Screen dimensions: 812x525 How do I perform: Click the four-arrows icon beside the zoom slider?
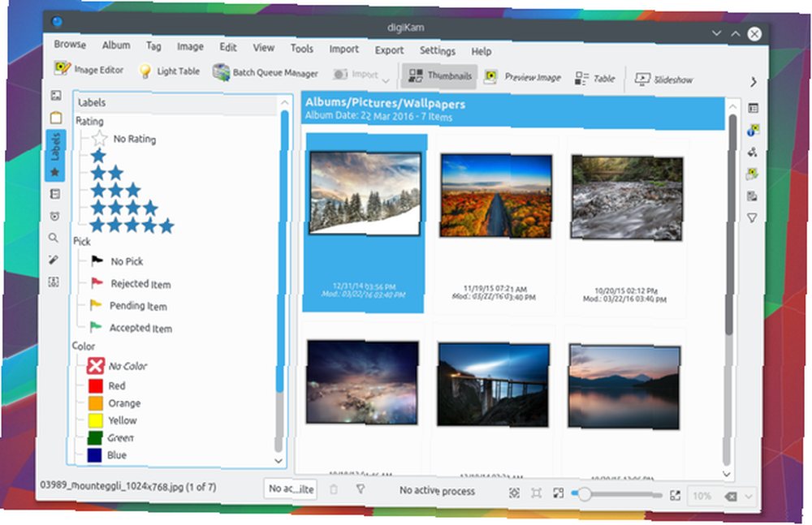pos(558,493)
